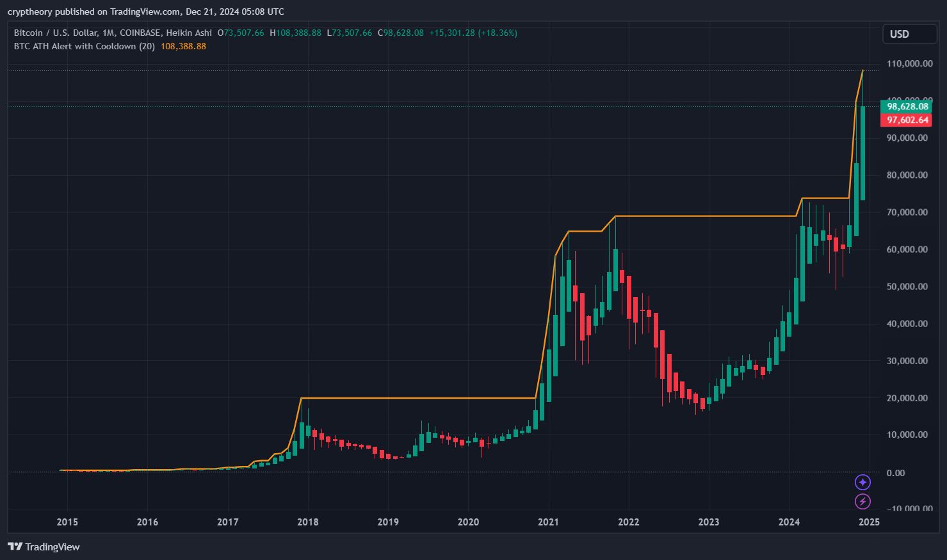Screen dimensions: 947x560
Task: Click the open value 73,507.66
Action: point(244,33)
